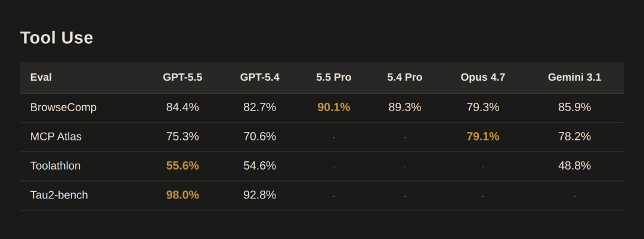Click the MCP Atlas row label

(56, 137)
